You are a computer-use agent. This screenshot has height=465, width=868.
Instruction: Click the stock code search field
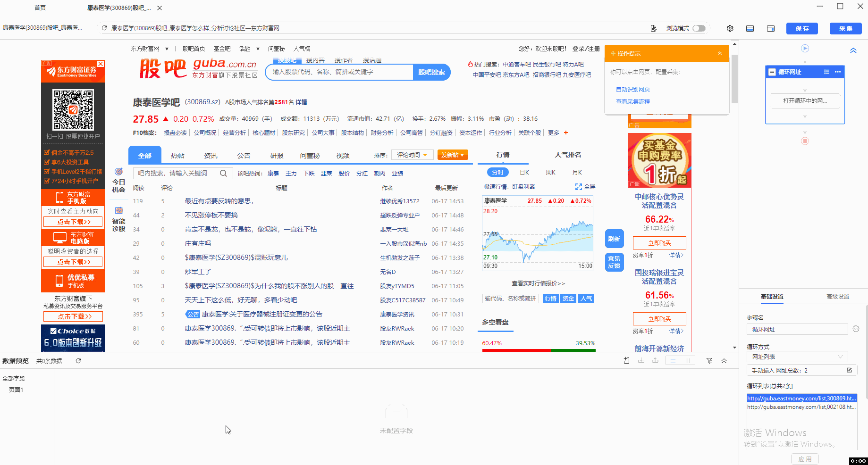coord(339,72)
